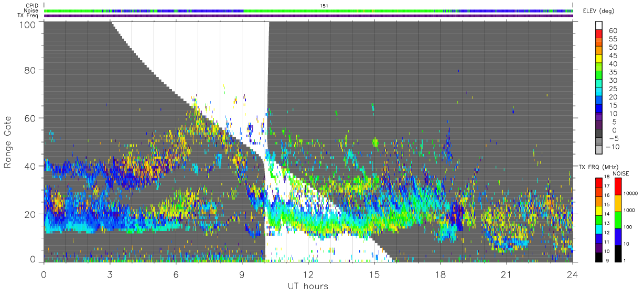The image size is (644, 297).
Task: Click ELEV colorbar label 55
Action: coord(612,39)
